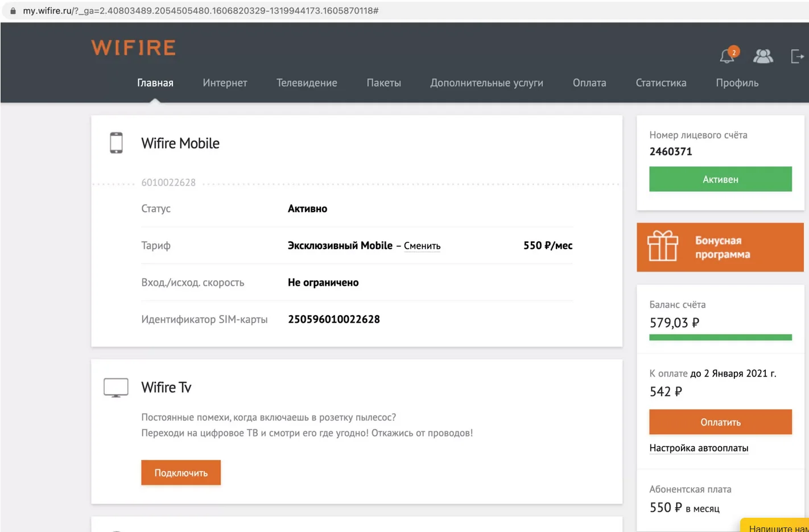
Task: Open the Оплата menu item
Action: click(589, 83)
